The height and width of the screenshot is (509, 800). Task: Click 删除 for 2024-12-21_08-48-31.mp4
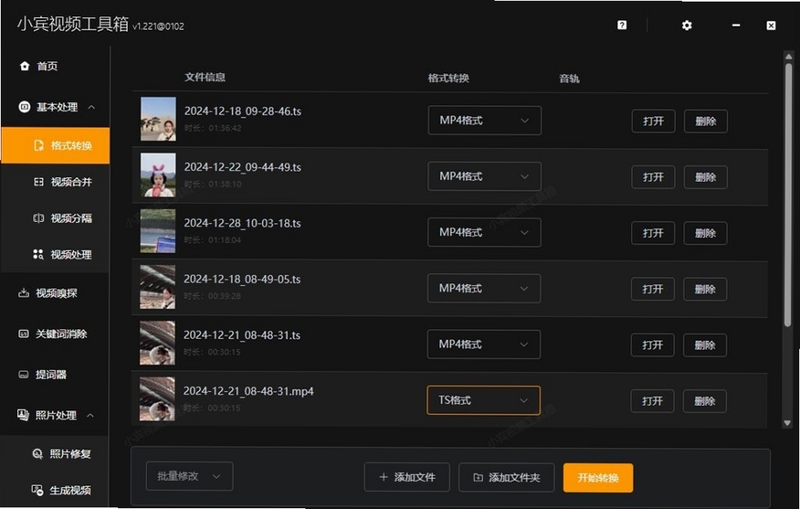click(705, 401)
